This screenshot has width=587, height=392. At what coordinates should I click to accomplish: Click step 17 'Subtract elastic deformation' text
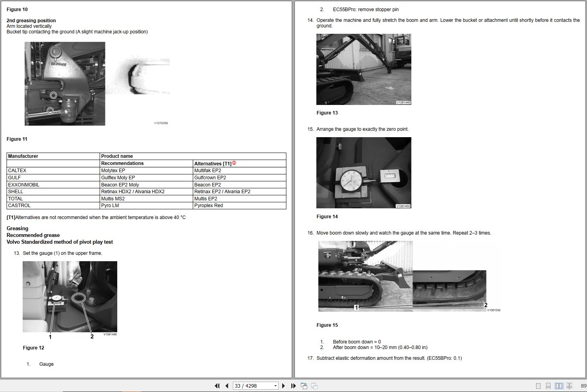point(389,358)
